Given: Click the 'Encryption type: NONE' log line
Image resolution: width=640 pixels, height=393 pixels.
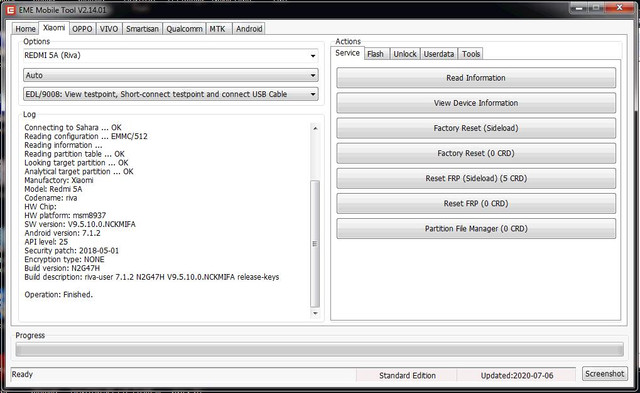Looking at the screenshot, I should point(64,260).
